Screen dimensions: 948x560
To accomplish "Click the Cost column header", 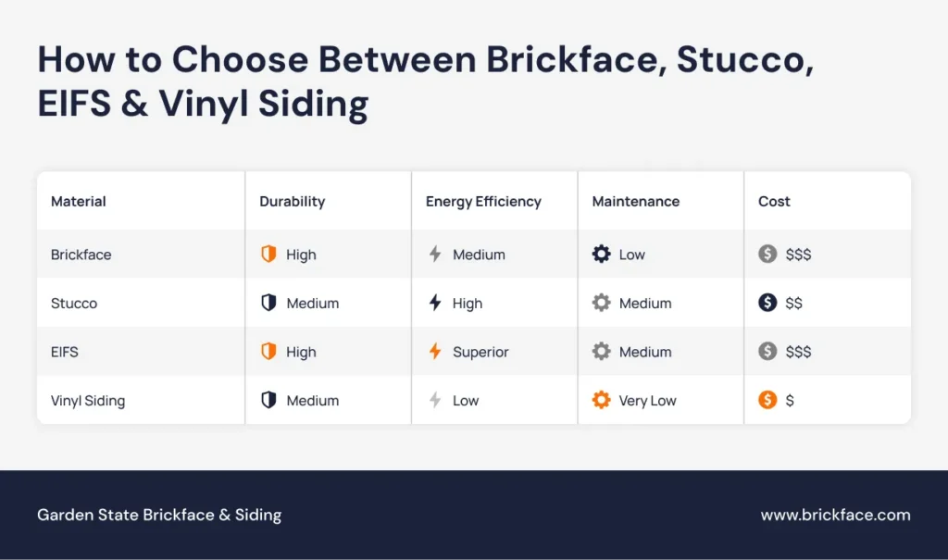I will click(774, 201).
